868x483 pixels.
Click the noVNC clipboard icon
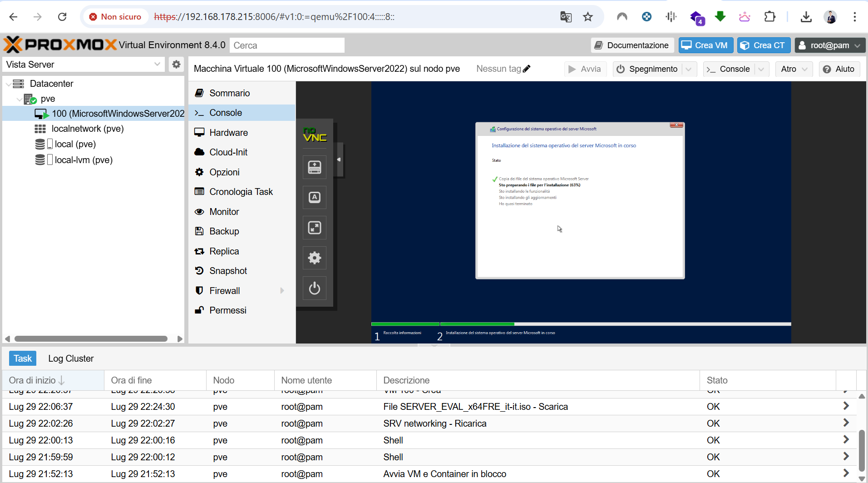pos(314,198)
